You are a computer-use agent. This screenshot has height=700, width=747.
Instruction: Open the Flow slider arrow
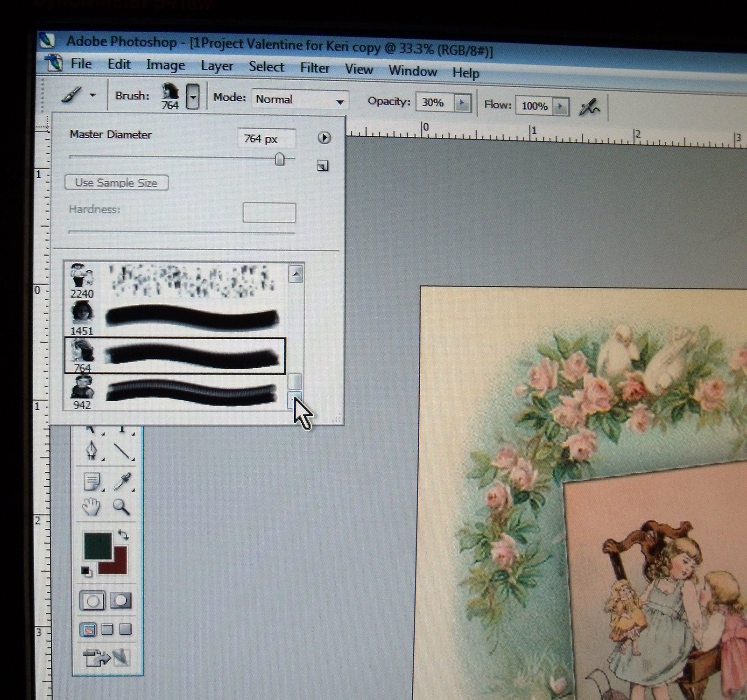pyautogui.click(x=560, y=107)
